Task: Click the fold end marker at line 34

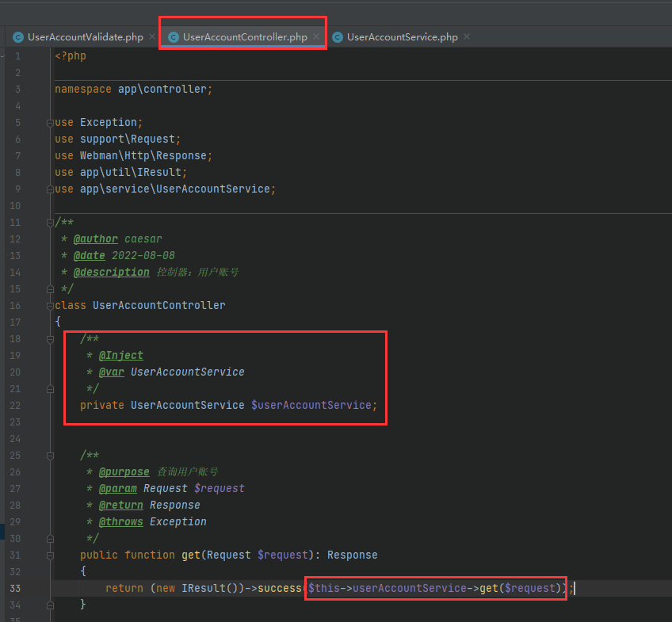Action: pyautogui.click(x=50, y=605)
